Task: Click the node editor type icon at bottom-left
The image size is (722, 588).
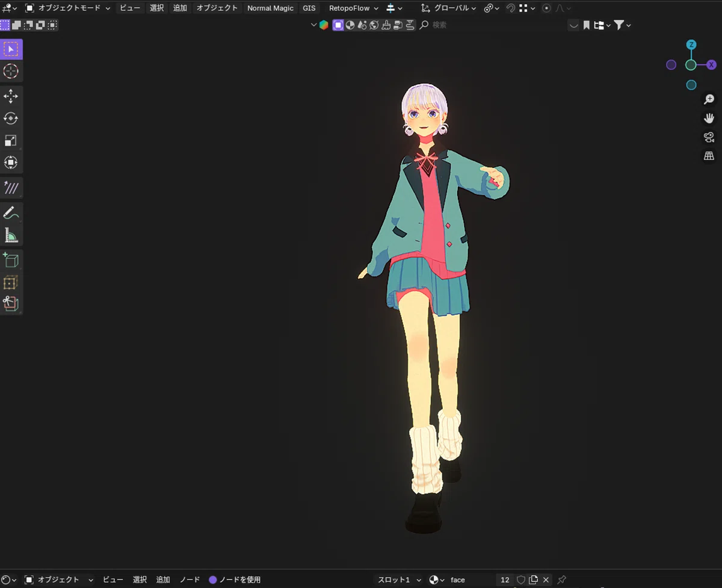Action: 10,580
